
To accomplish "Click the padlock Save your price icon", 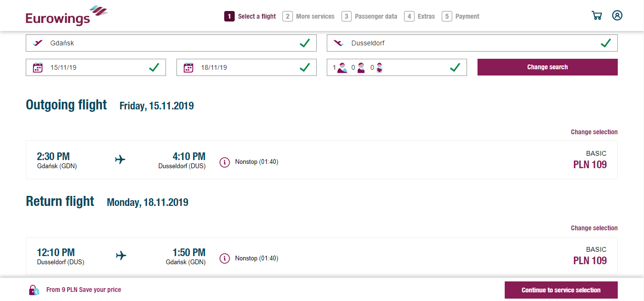I will [34, 290].
